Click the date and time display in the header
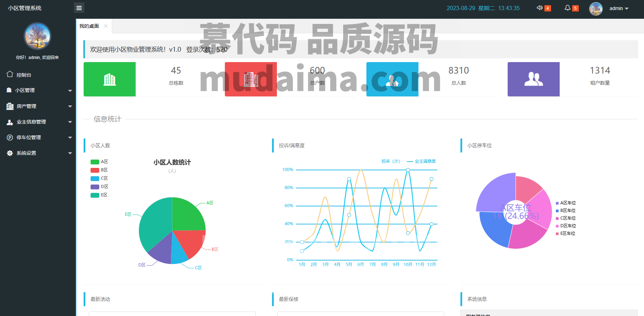 [x=483, y=8]
